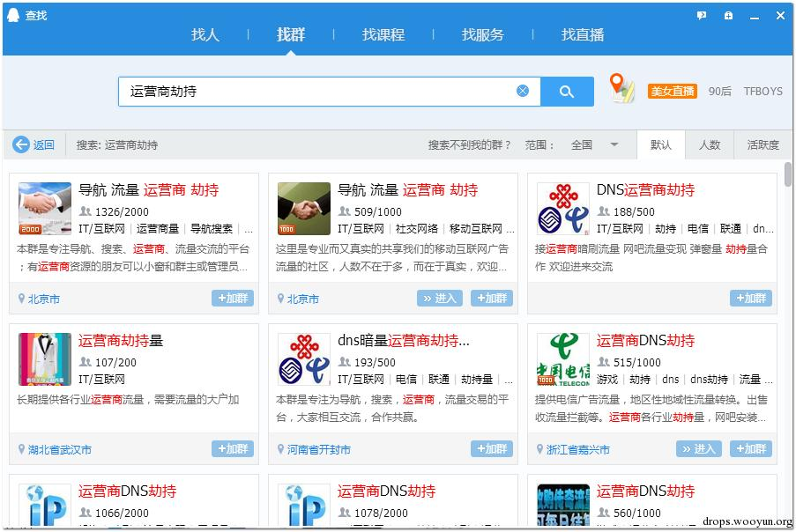Switch to 找直播 tab
Screen dimensions: 796x532
click(x=583, y=34)
